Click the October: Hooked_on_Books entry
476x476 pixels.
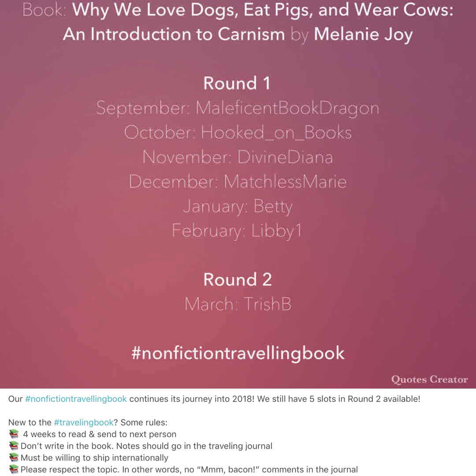(238, 133)
